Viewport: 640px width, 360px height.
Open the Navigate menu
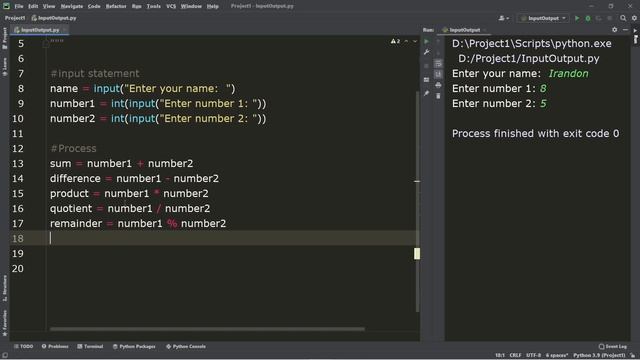(x=72, y=6)
